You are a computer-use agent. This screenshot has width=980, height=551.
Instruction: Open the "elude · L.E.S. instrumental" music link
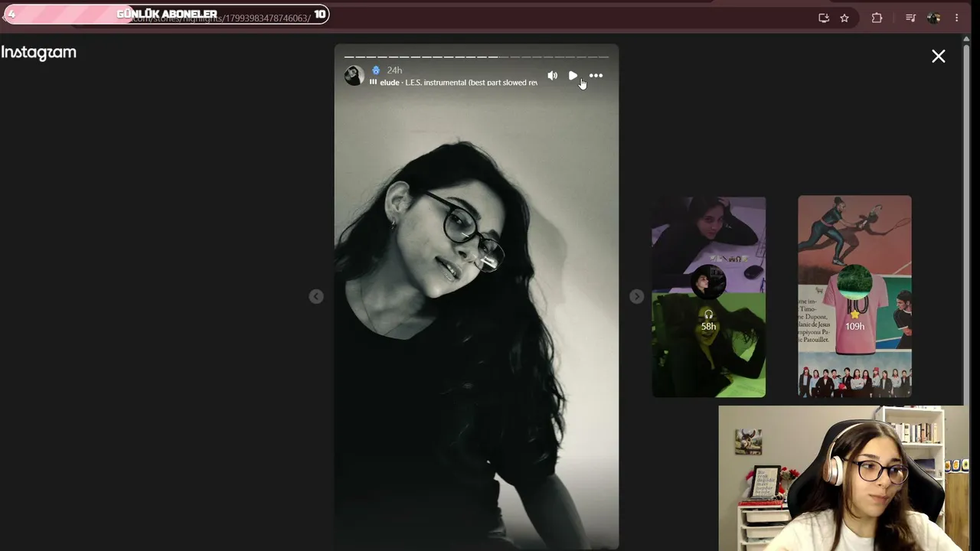(458, 83)
